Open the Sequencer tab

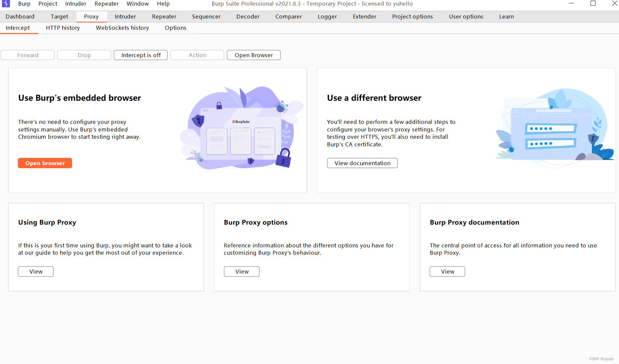(x=206, y=17)
